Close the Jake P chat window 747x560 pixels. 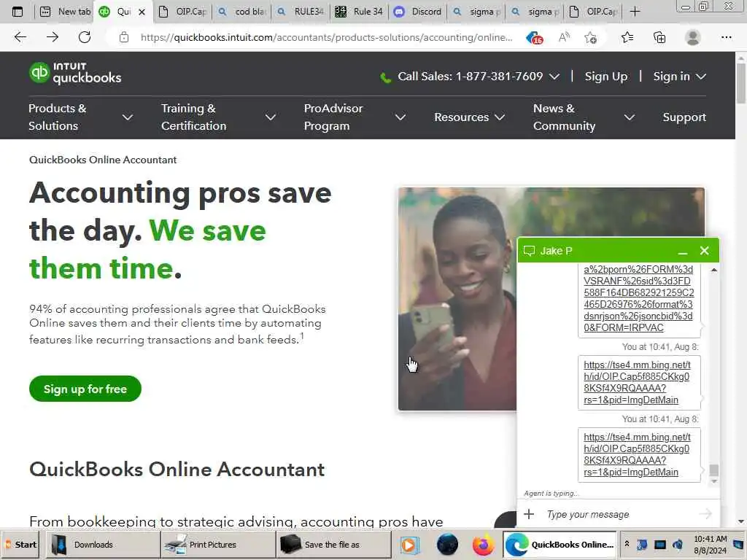704,251
